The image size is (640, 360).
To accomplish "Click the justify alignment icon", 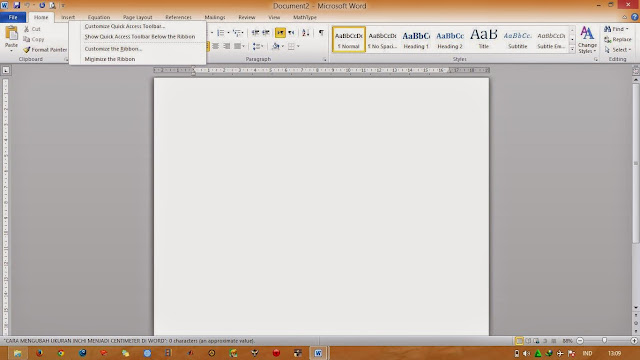I will (237, 46).
